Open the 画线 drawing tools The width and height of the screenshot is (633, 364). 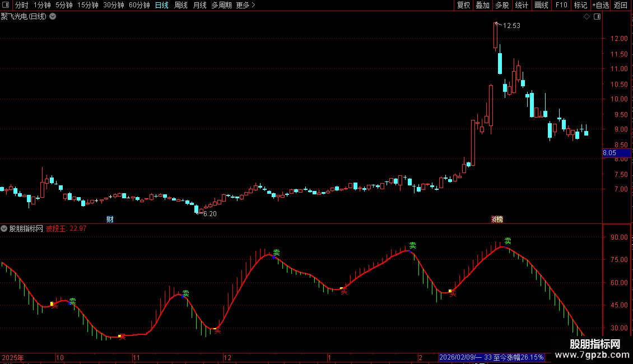pyautogui.click(x=541, y=5)
